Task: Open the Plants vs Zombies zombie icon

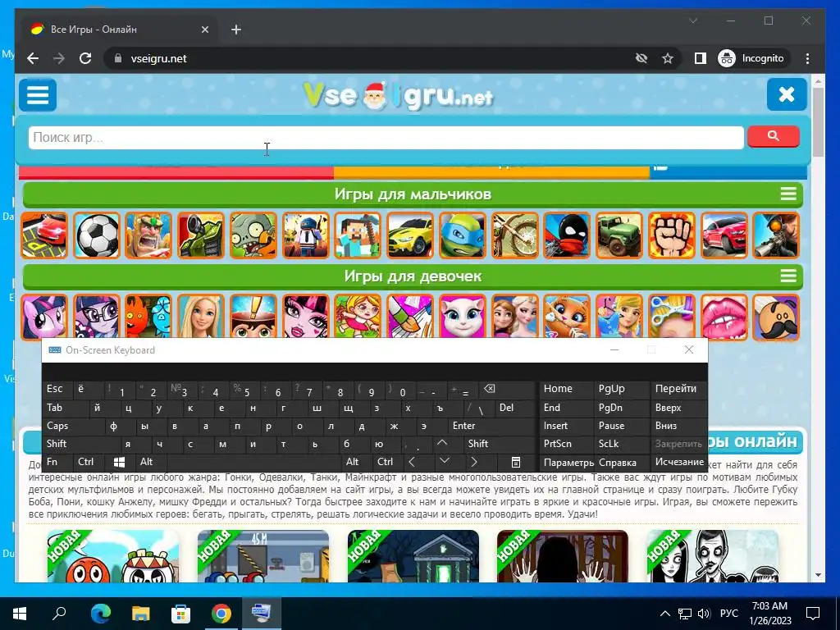Action: click(x=253, y=235)
